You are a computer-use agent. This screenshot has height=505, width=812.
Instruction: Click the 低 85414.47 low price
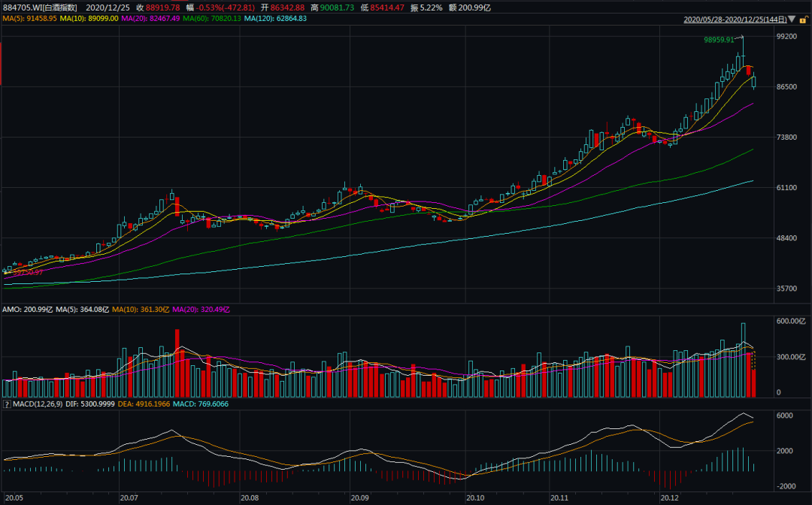coord(382,8)
